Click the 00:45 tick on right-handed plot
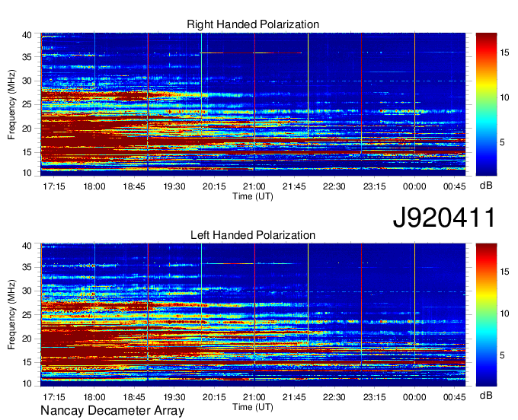518x420 pixels. click(x=454, y=186)
